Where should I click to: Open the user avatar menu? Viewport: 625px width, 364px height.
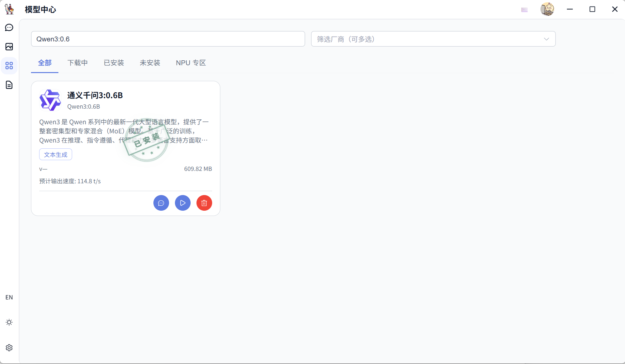(547, 9)
